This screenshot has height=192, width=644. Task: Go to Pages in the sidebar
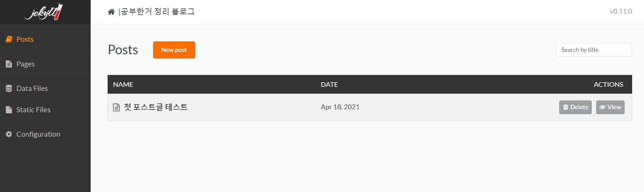(x=25, y=64)
